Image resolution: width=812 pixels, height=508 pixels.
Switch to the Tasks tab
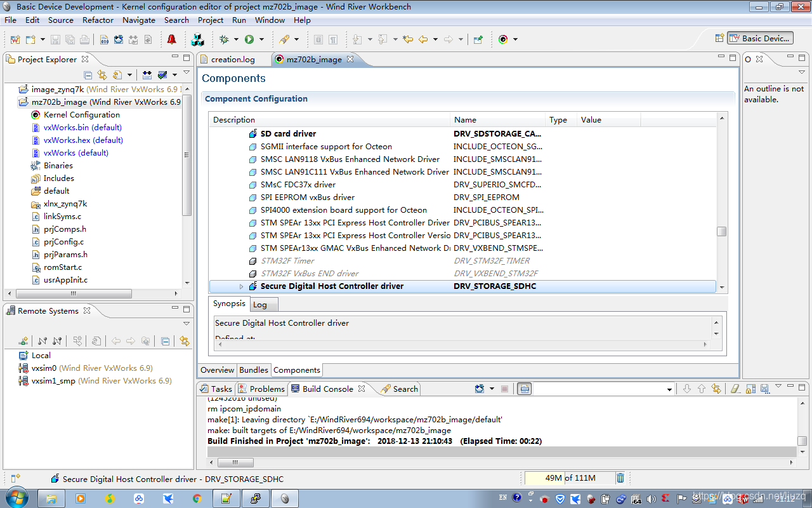tap(216, 389)
